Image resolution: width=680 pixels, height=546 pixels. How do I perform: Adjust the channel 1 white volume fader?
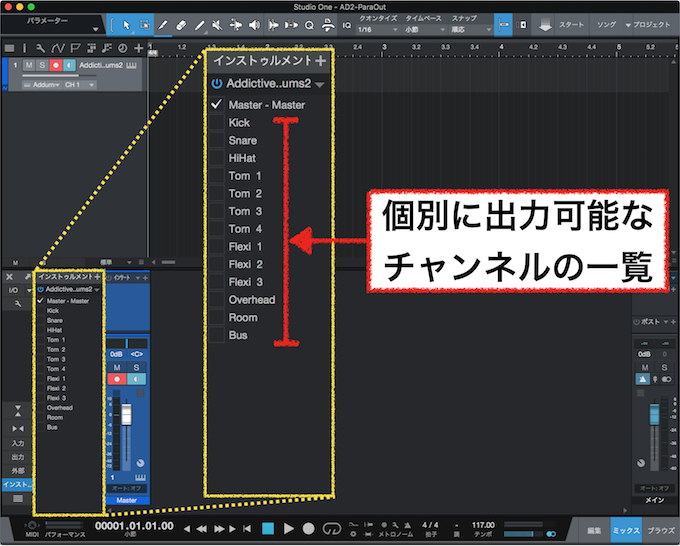126,415
